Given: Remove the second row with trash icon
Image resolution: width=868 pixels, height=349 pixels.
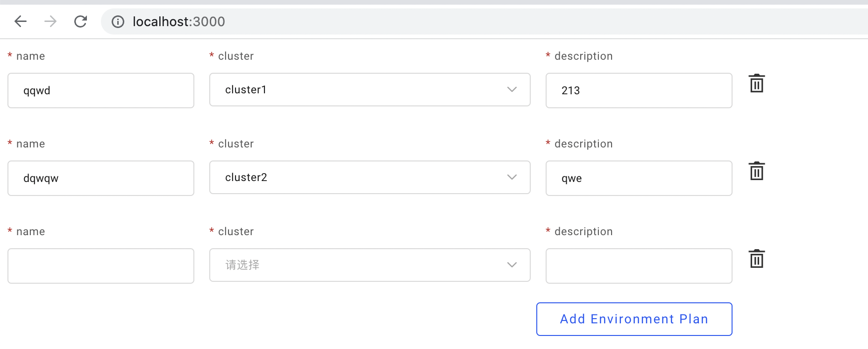Looking at the screenshot, I should coord(756,171).
